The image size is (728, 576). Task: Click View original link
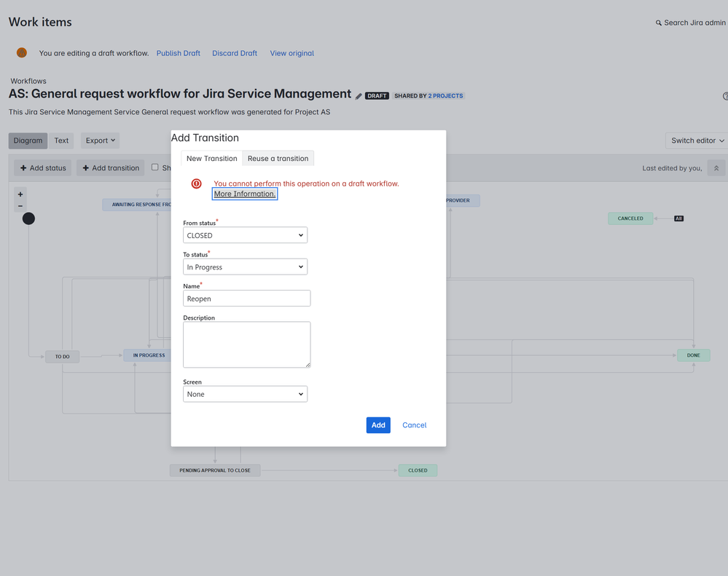tap(292, 53)
